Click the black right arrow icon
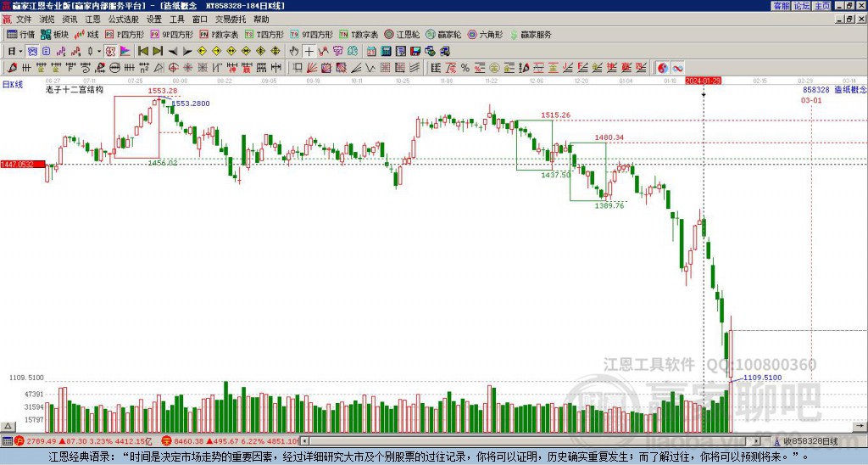Viewport: 868px width, 465px height. 187,52
